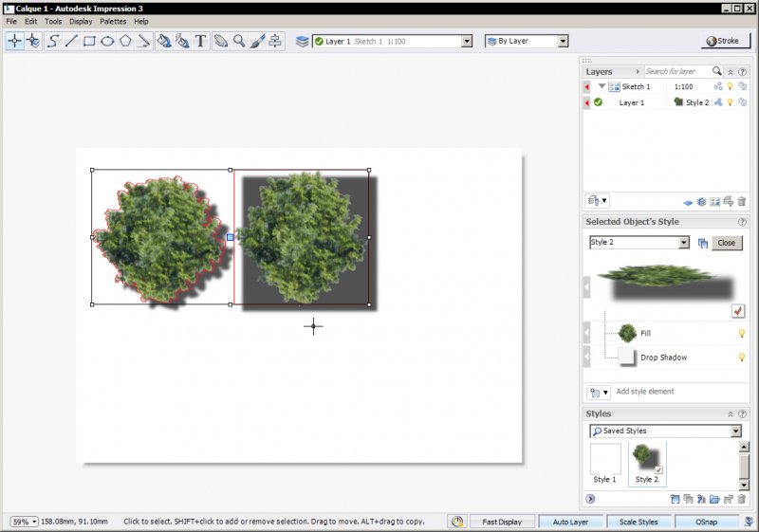Open the Add style element dropdown
Image resolution: width=759 pixels, height=532 pixels.
(x=599, y=393)
